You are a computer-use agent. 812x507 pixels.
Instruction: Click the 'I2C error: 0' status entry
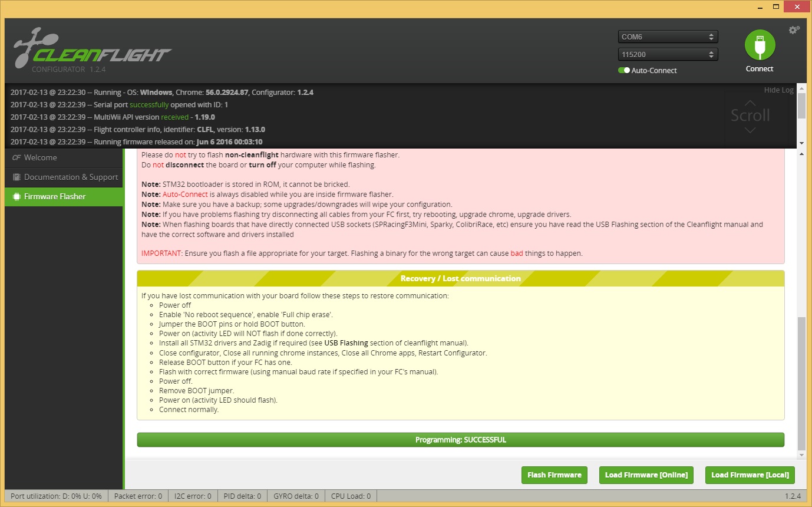(x=192, y=496)
